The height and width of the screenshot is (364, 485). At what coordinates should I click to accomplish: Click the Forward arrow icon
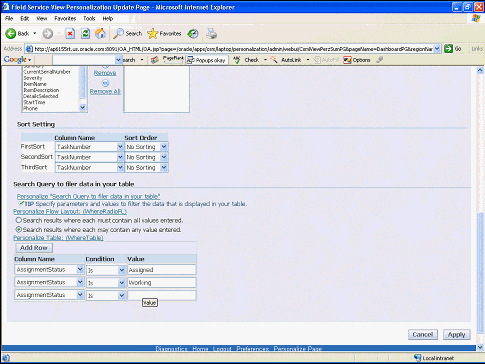point(48,33)
